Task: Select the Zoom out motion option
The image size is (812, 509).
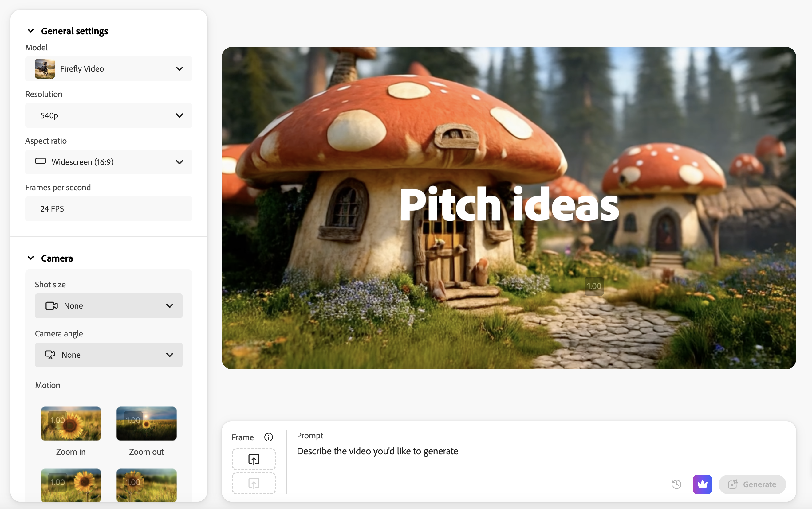Action: point(146,423)
